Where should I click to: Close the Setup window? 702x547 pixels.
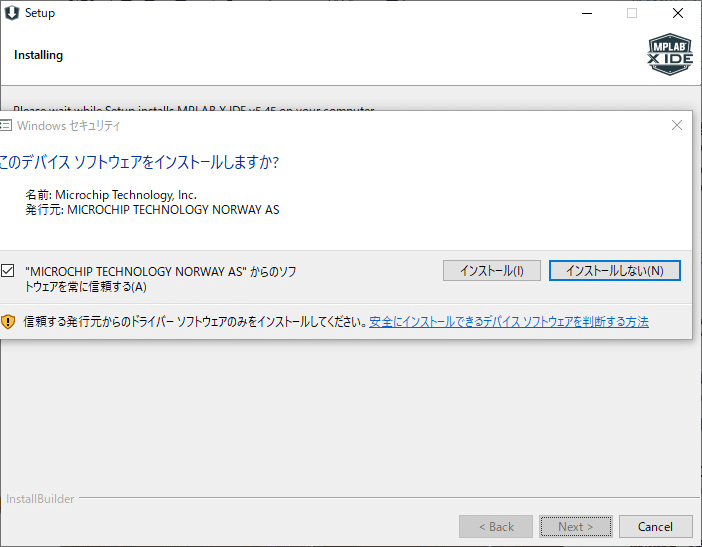[x=678, y=13]
